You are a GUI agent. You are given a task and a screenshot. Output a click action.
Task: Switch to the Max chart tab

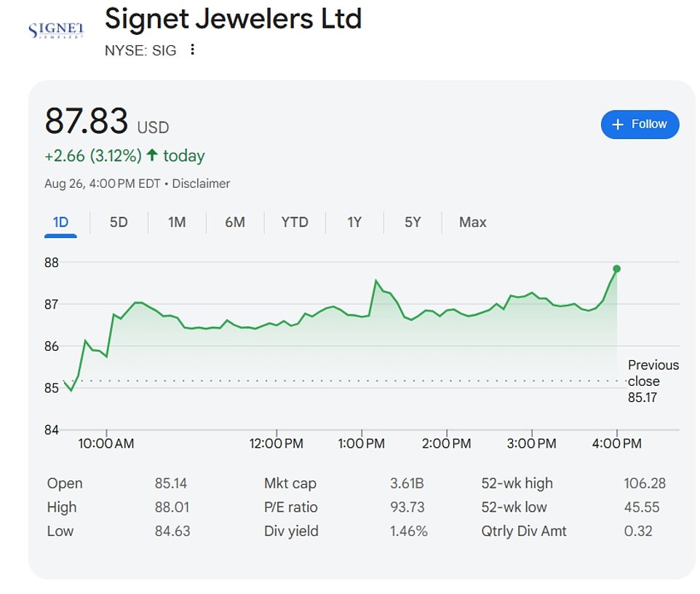472,222
